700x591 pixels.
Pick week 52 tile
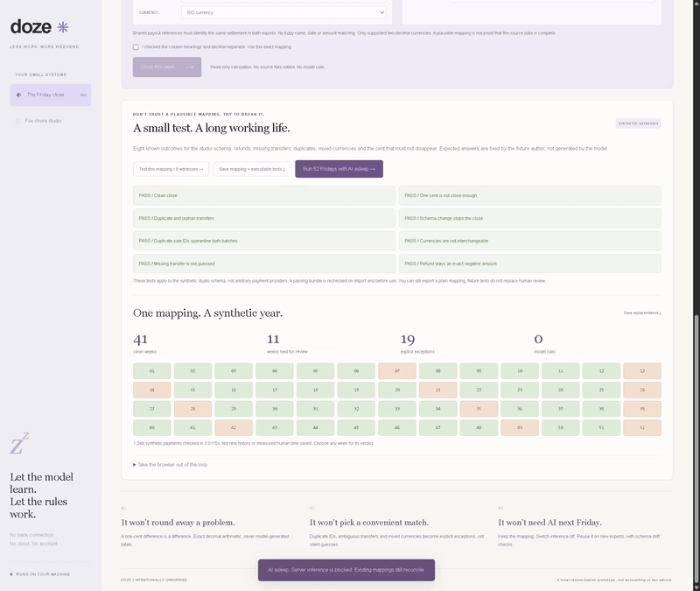pos(642,428)
